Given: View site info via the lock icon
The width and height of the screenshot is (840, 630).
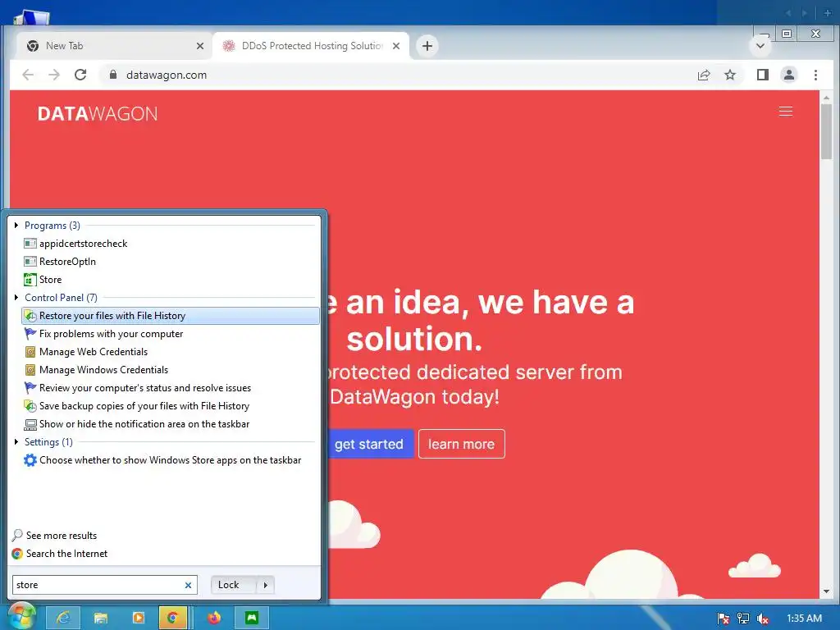Looking at the screenshot, I should 112,75.
